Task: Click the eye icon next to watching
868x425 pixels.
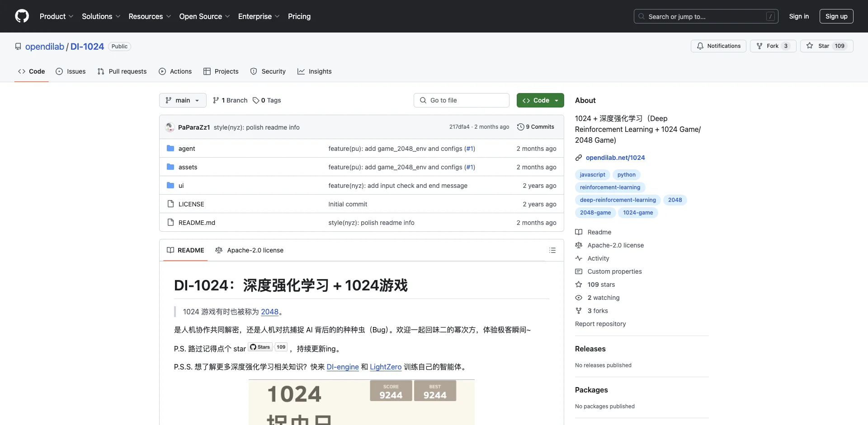Action: coord(579,298)
